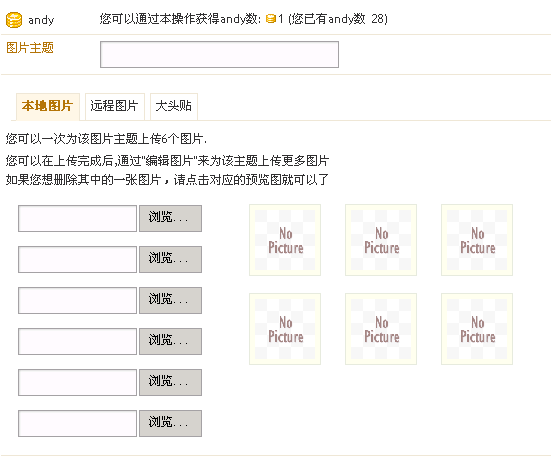551x457 pixels.
Task: Click the fifth 浏览 browse button
Action: pyautogui.click(x=170, y=382)
